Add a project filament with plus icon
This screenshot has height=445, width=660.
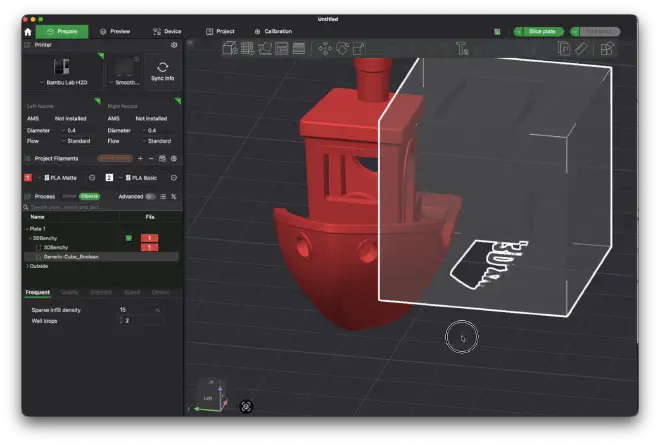click(140, 159)
